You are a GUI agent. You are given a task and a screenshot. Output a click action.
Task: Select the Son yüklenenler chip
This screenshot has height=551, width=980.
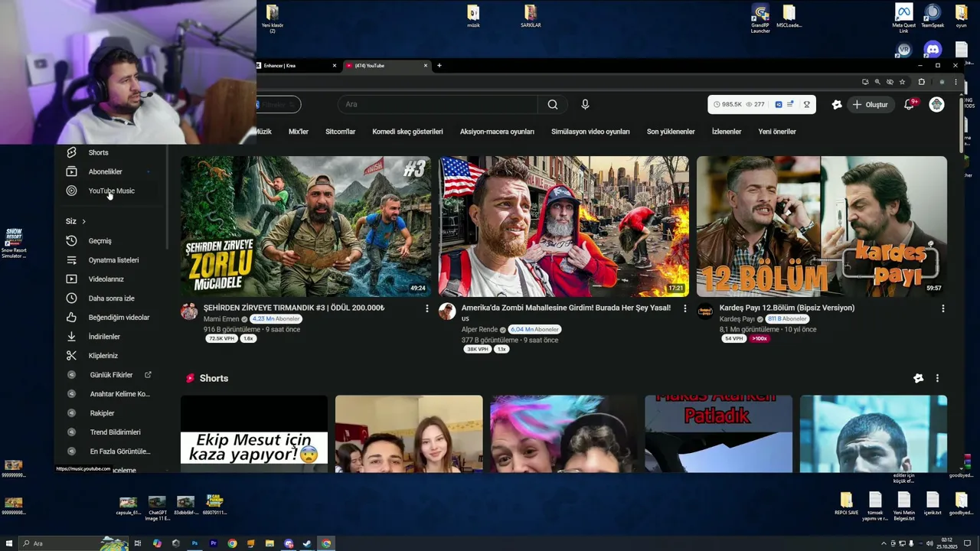pyautogui.click(x=671, y=132)
